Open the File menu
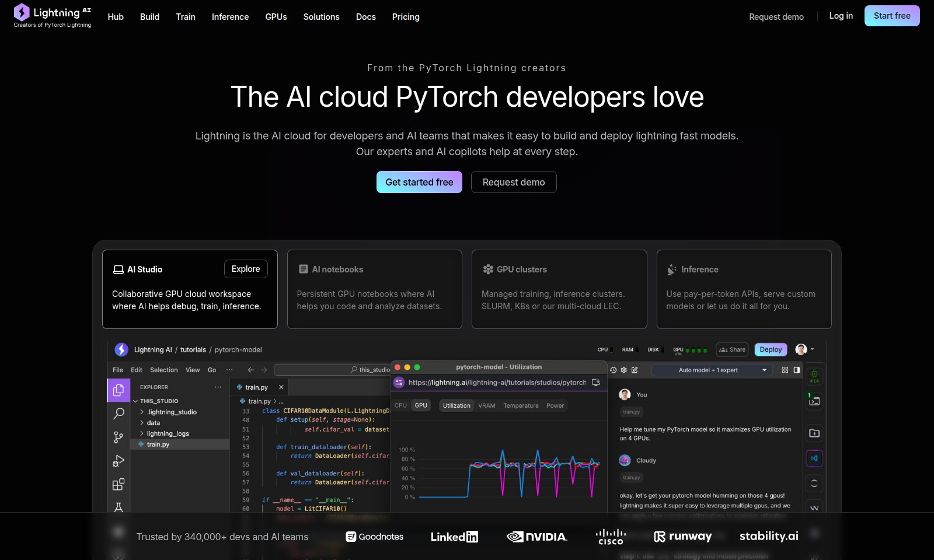This screenshot has width=934, height=560. click(118, 370)
